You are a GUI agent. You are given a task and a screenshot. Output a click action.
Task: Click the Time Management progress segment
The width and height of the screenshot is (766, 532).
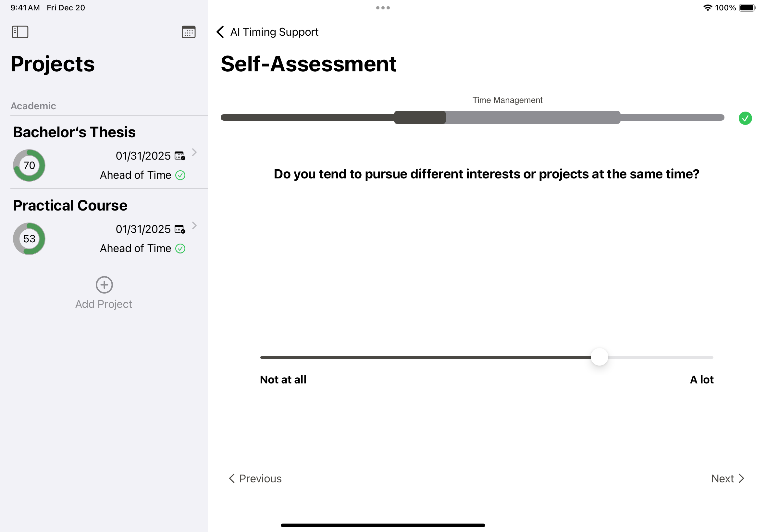pos(507,117)
